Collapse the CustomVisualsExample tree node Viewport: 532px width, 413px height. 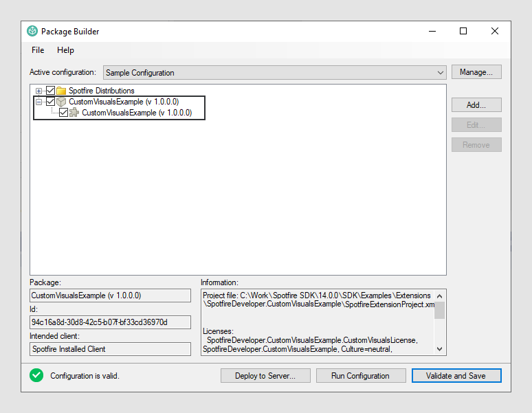click(38, 102)
